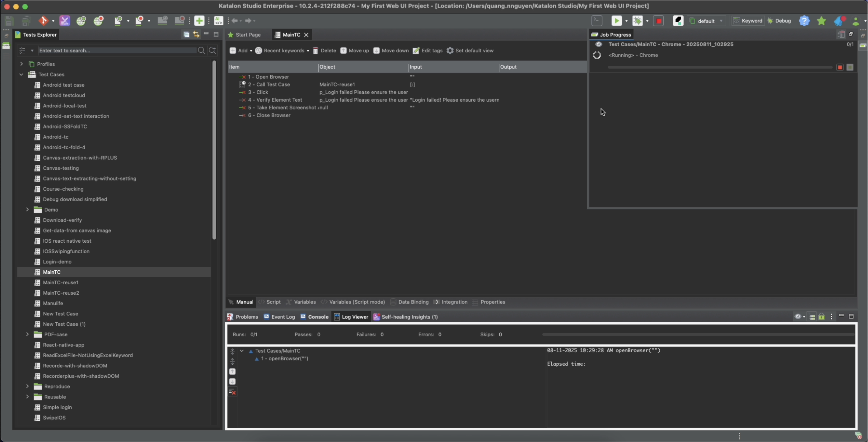Switch to the Script tab
868x442 pixels.
pos(269,302)
